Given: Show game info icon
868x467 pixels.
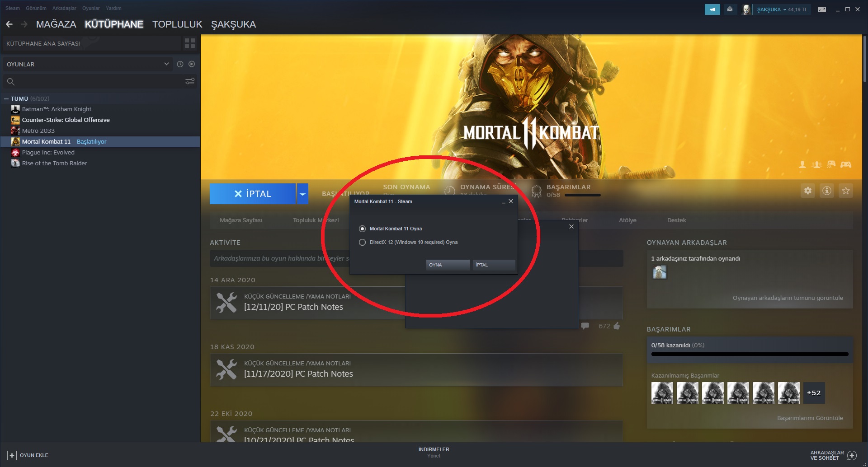Looking at the screenshot, I should [x=827, y=191].
